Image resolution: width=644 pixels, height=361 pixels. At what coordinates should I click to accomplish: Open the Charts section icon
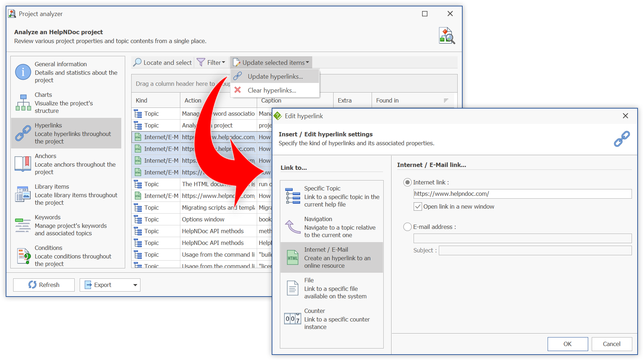(x=23, y=103)
